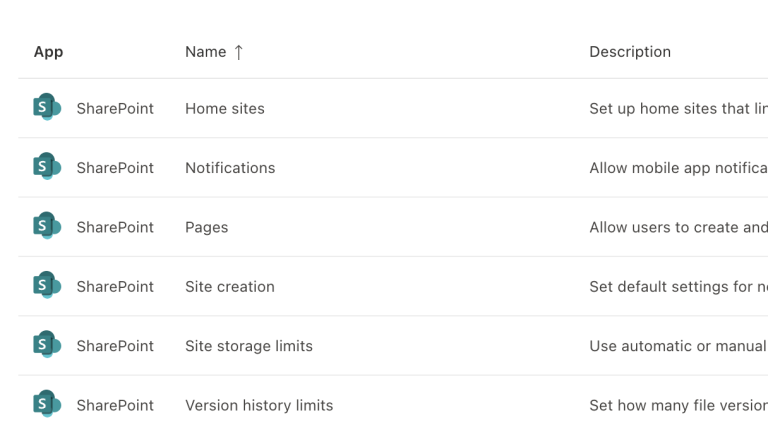Open Version history limits setting

[259, 405]
